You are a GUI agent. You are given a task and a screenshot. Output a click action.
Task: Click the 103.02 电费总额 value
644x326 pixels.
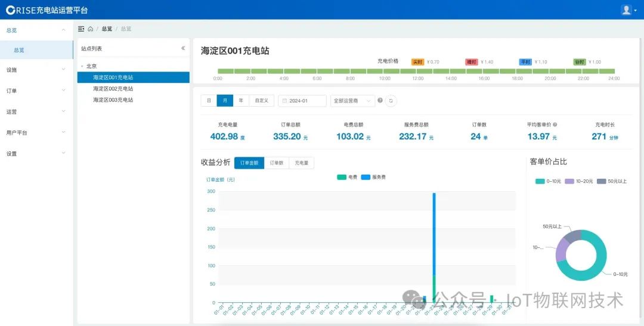[351, 136]
